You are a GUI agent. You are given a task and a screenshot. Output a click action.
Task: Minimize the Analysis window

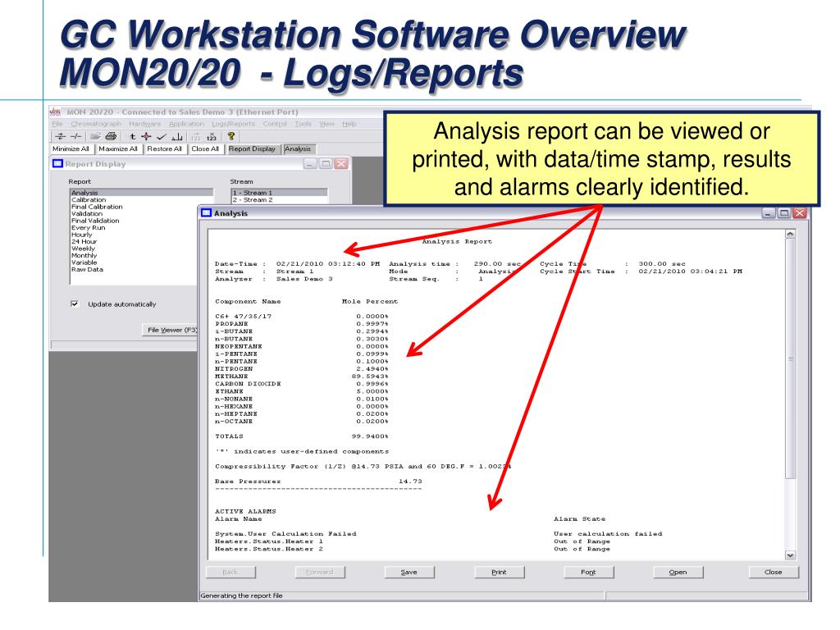click(769, 212)
